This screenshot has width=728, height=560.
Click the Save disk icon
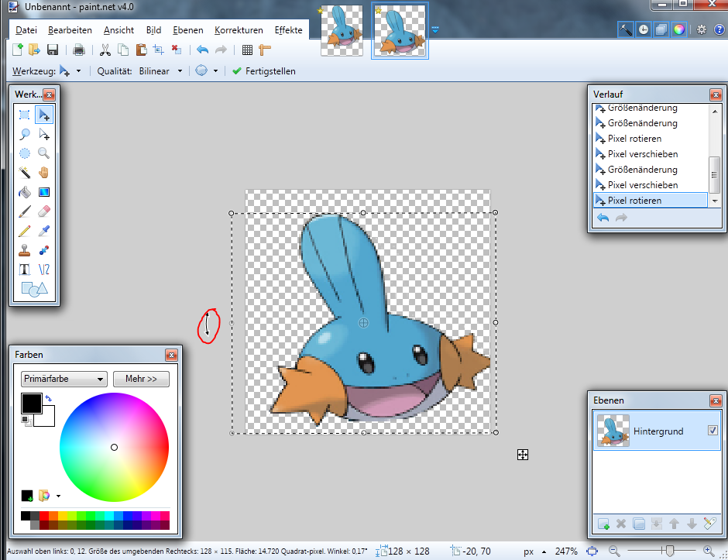tap(53, 50)
